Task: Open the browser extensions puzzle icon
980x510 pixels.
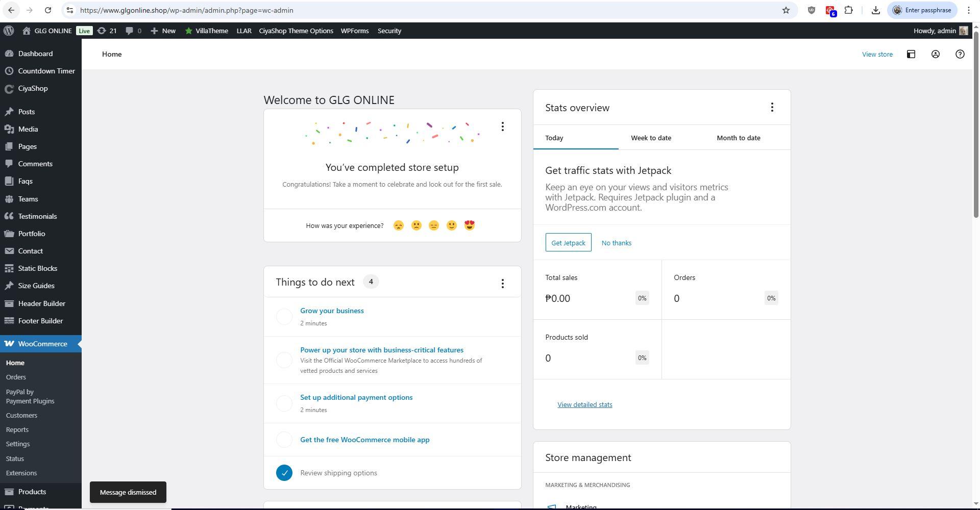Action: tap(848, 10)
